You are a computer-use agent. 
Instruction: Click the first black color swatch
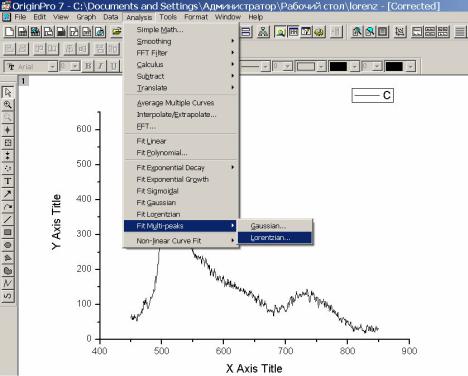coord(338,67)
